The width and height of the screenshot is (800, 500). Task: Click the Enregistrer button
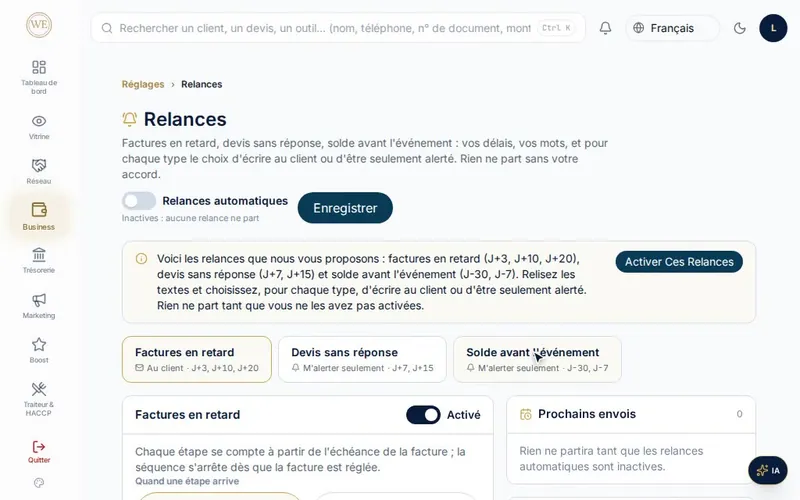(345, 208)
